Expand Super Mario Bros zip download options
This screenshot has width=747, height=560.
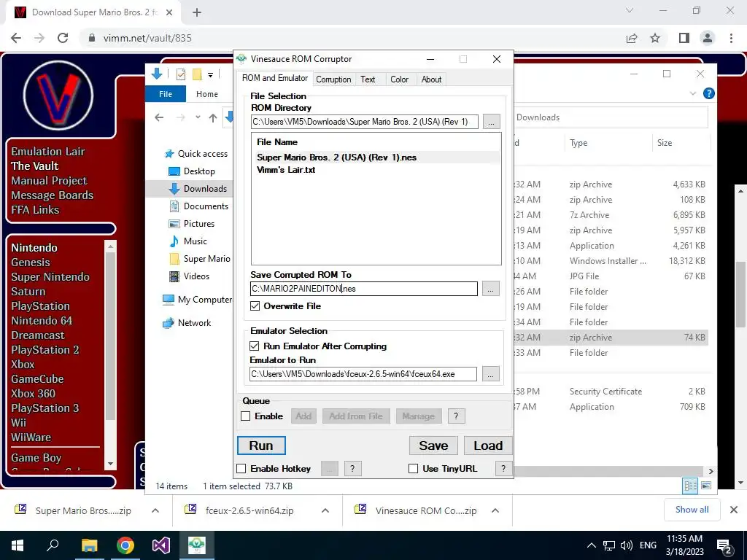tap(155, 510)
